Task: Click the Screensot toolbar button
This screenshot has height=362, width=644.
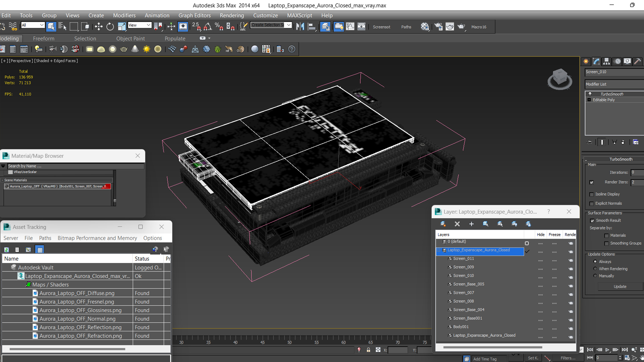Action: (x=381, y=27)
